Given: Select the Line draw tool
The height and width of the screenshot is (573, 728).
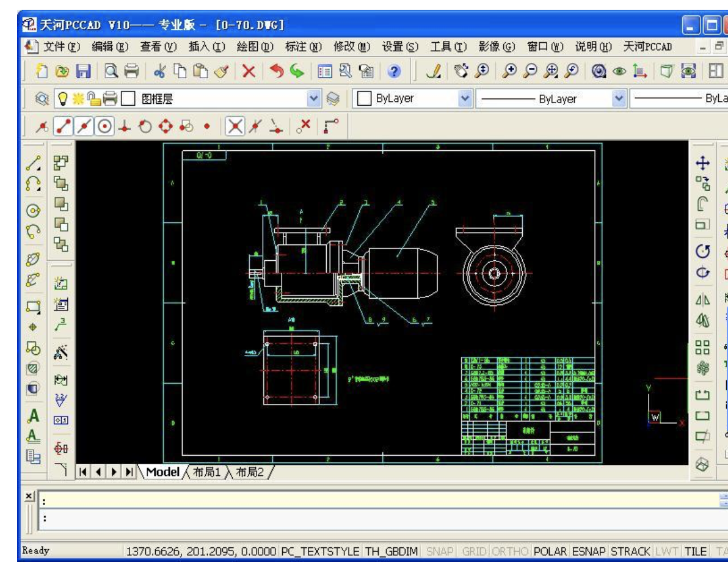Looking at the screenshot, I should pos(34,162).
